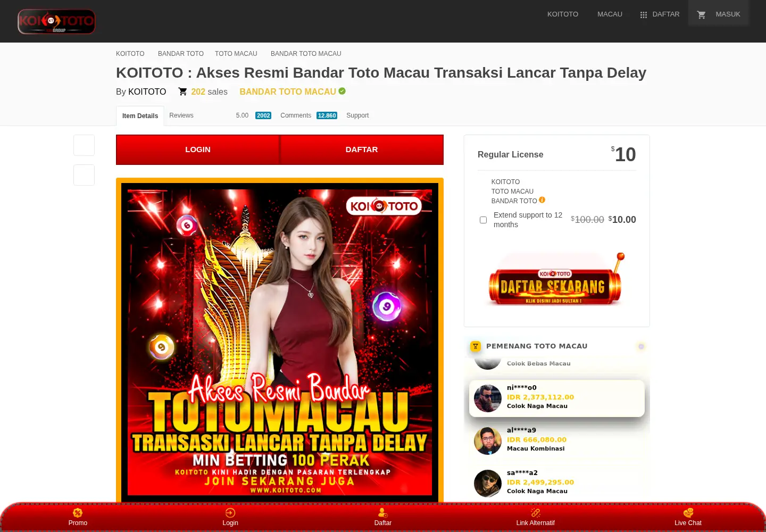Click the orange info icon by BANDAR TOTO
Image resolution: width=766 pixels, height=532 pixels.
tap(542, 200)
